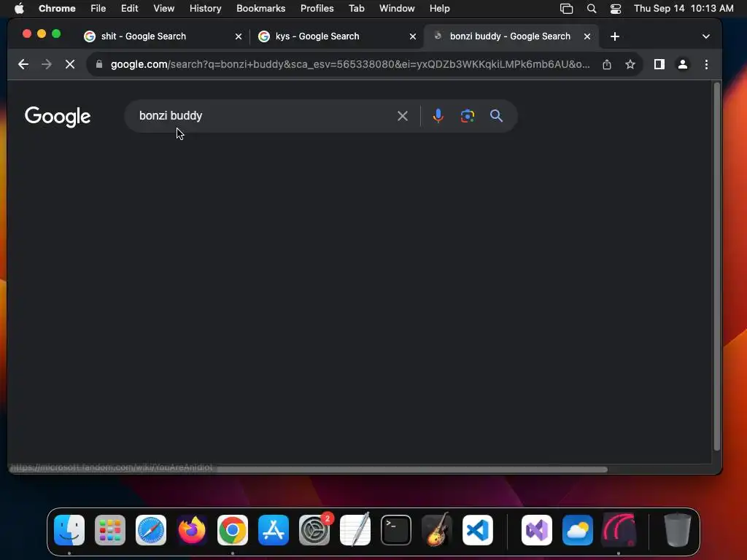The height and width of the screenshot is (560, 747).
Task: Open the Chrome application menu
Action: click(x=57, y=9)
